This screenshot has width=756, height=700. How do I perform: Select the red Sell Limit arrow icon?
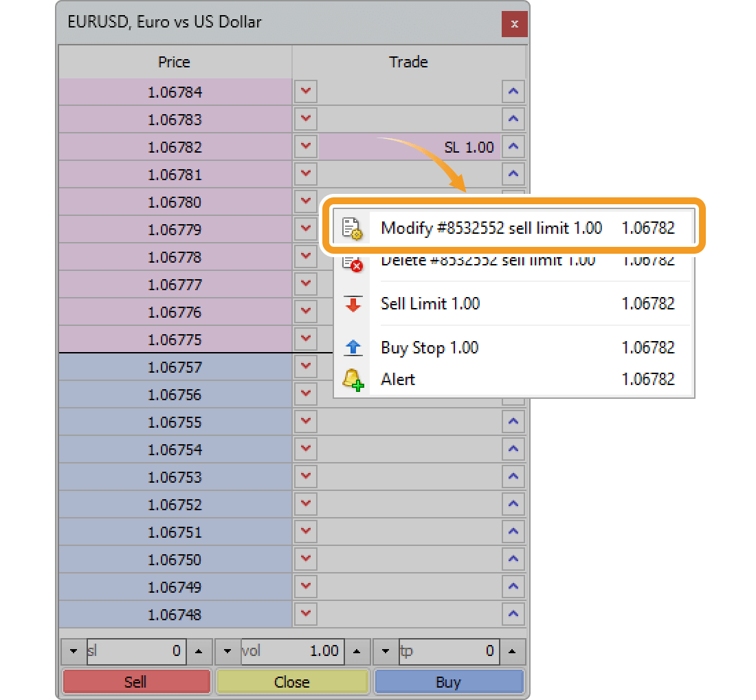tap(353, 304)
